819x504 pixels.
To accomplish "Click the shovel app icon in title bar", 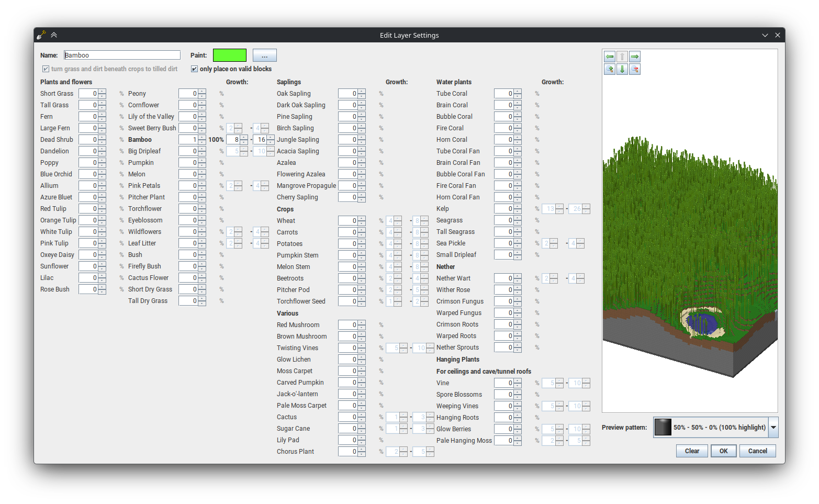I will tap(41, 35).
